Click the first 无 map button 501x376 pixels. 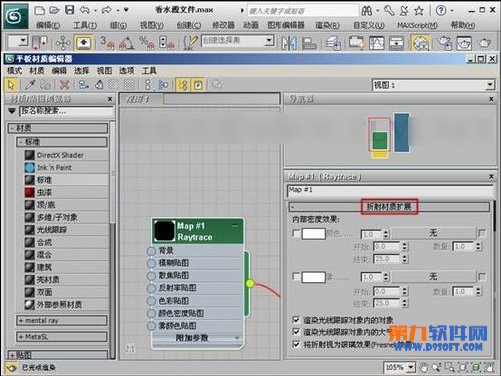pyautogui.click(x=433, y=233)
